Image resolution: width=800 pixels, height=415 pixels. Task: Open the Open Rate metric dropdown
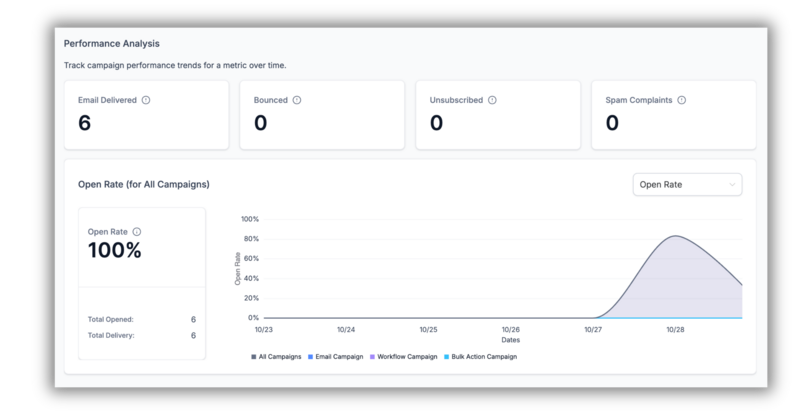tap(686, 184)
